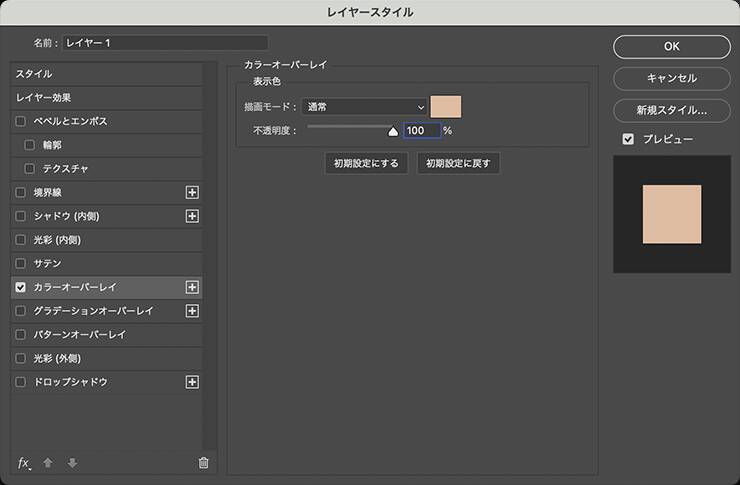Click the plus icon next to シャドウ (内側)
Screen dimensions: 740x485
[x=193, y=216]
